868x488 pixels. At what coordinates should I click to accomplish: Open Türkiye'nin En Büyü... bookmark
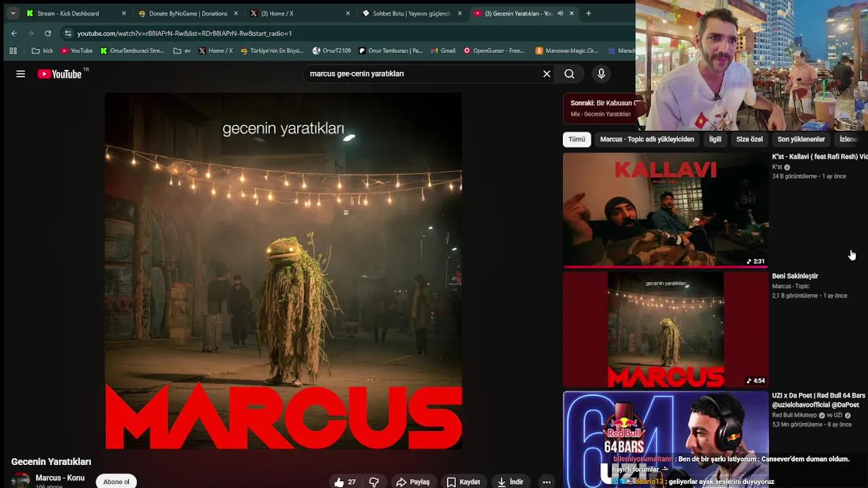coord(272,50)
